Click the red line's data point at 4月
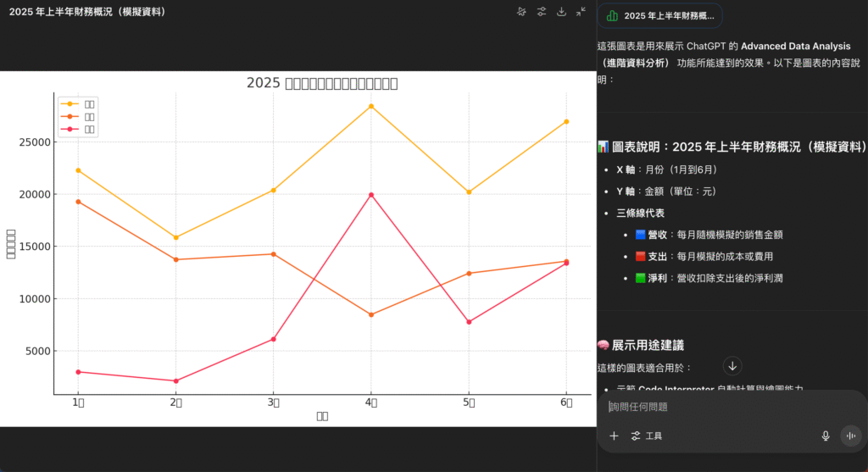Viewport: 868px width, 472px height. tap(370, 195)
